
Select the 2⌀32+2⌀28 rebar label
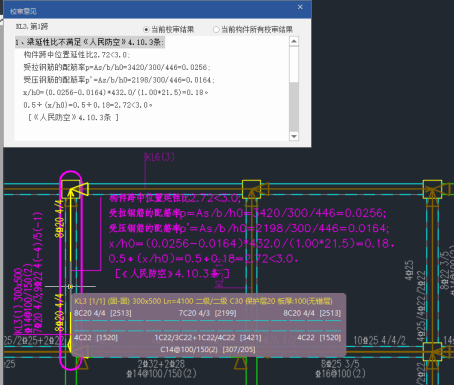click(161, 364)
